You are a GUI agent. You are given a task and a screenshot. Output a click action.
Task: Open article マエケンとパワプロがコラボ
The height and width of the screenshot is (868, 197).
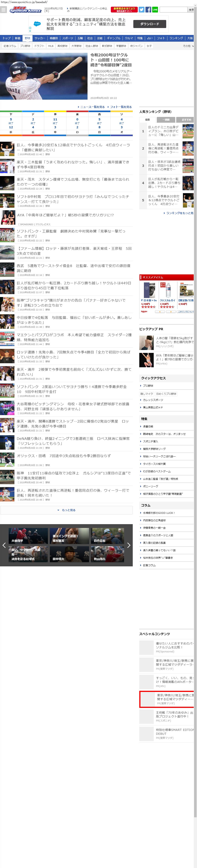74,337
